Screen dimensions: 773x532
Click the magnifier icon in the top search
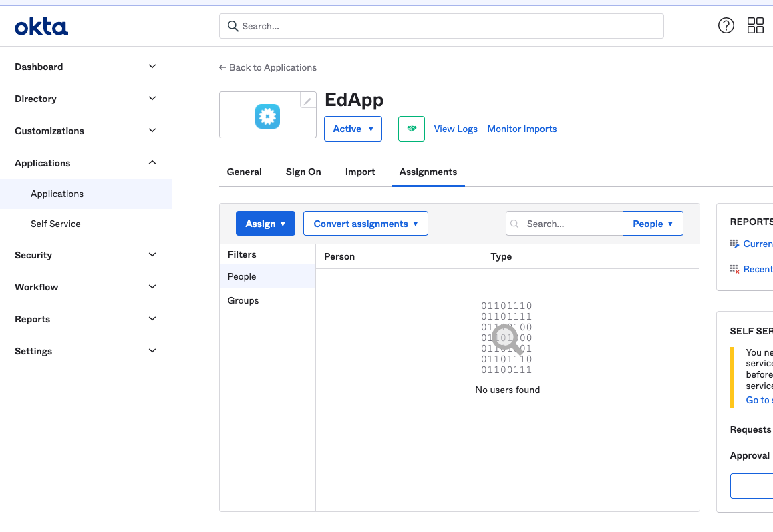click(x=233, y=26)
